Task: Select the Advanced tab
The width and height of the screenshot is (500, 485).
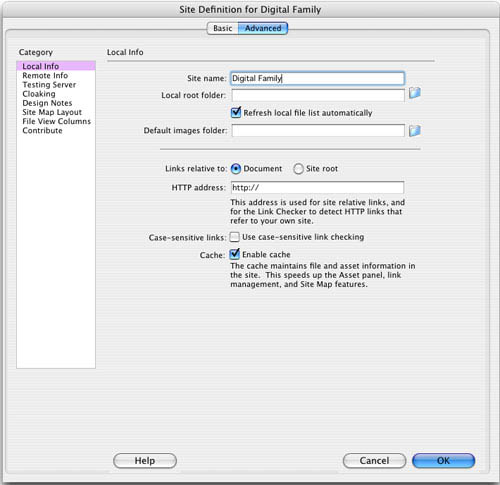Action: pyautogui.click(x=263, y=28)
